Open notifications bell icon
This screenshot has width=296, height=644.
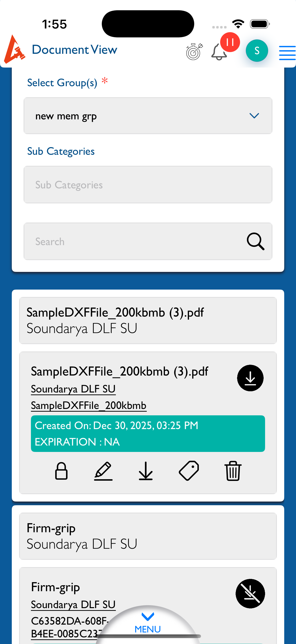tap(219, 52)
